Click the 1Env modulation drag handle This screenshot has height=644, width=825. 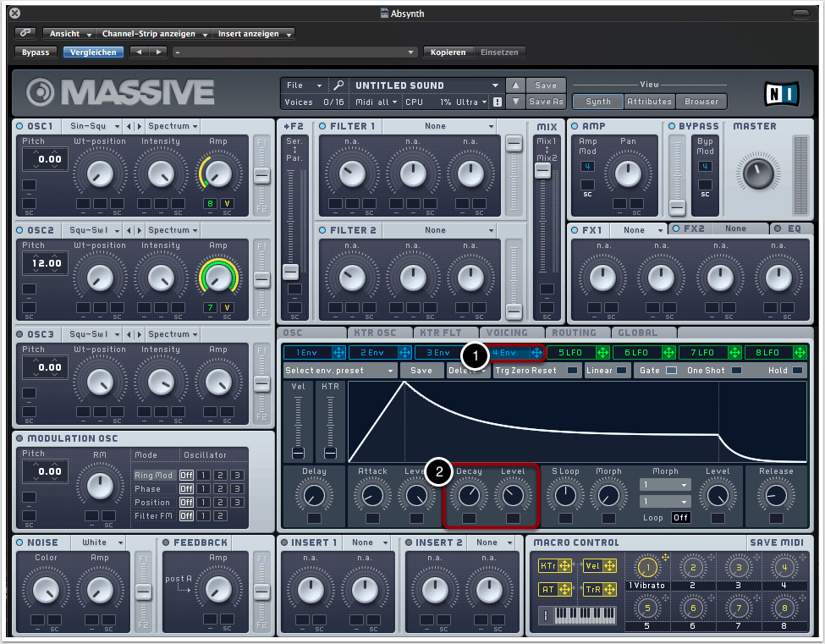pyautogui.click(x=338, y=352)
